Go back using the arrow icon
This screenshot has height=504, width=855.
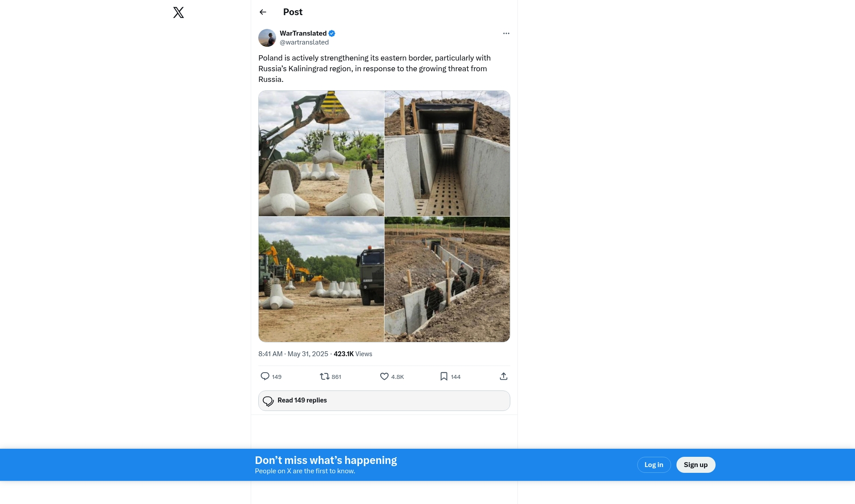pos(263,12)
